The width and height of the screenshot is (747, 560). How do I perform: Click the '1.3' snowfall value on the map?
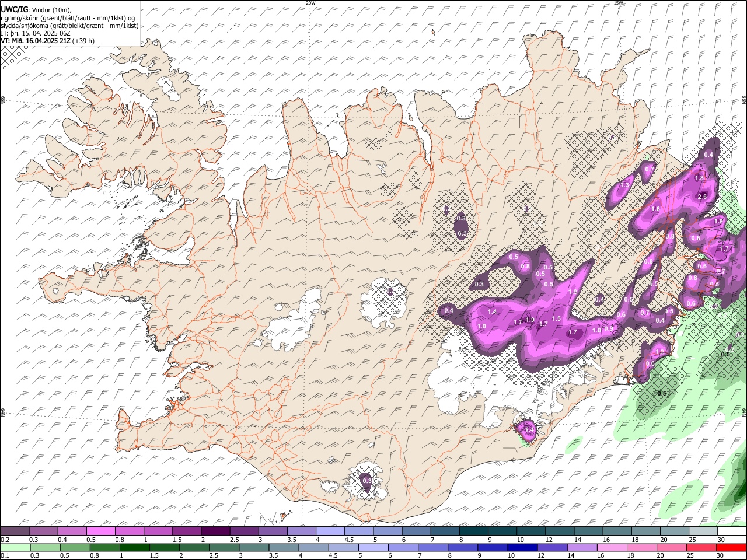(x=624, y=185)
